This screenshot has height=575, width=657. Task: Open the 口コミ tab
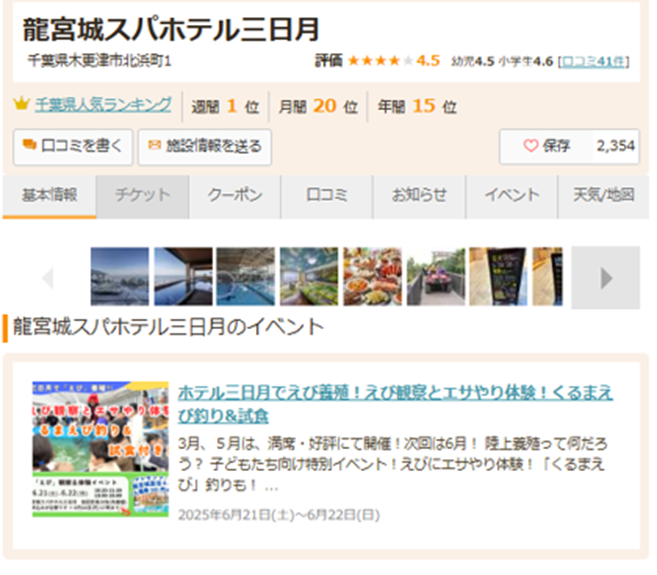click(x=326, y=196)
